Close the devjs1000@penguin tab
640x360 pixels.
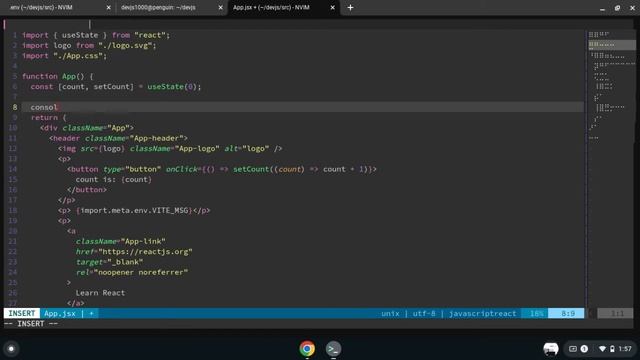pos(220,7)
